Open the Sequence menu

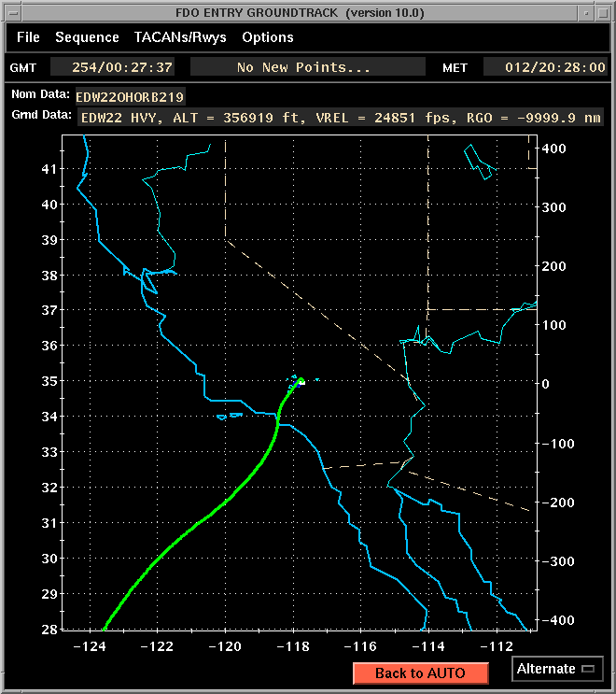coord(87,37)
